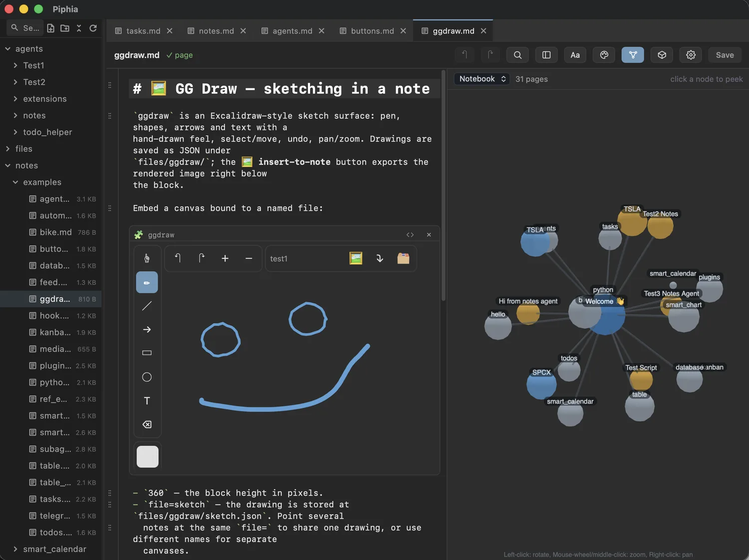Click the Save button
749x560 pixels.
click(x=725, y=55)
